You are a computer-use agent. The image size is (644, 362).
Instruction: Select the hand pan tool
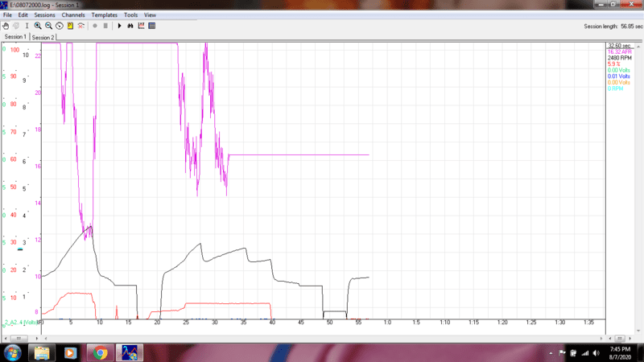pos(6,26)
